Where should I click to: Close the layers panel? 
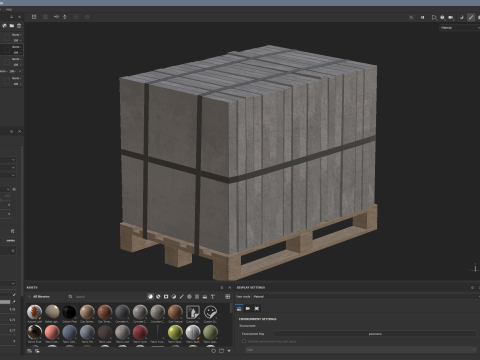[19, 17]
